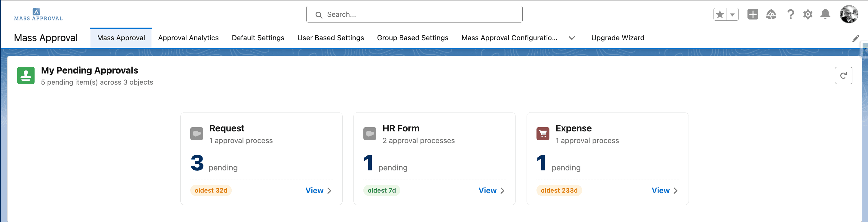Click the chevron next to Expense View
The height and width of the screenshot is (222, 868).
[675, 191]
